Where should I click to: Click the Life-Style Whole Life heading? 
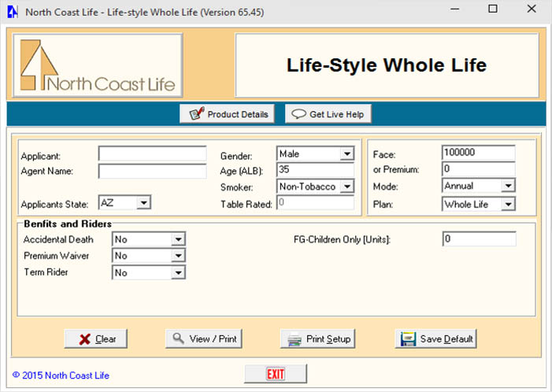pyautogui.click(x=387, y=65)
